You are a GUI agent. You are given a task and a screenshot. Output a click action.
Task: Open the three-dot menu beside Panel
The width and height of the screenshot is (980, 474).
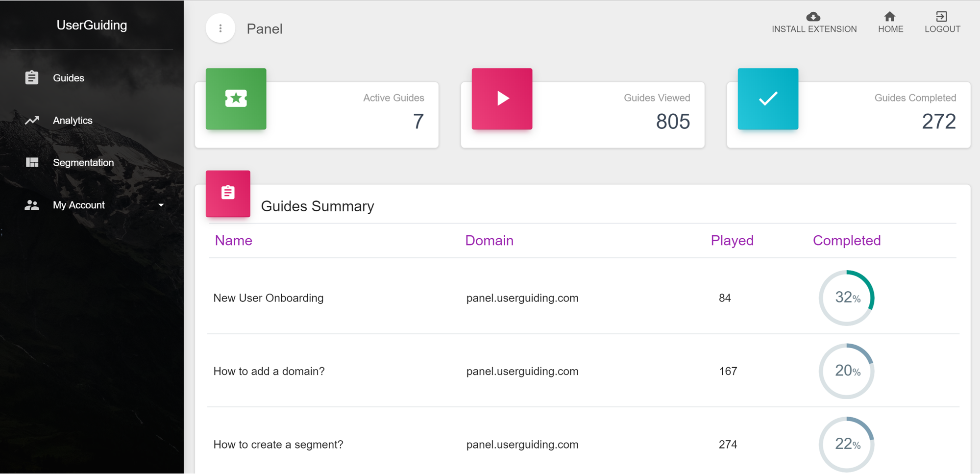220,28
